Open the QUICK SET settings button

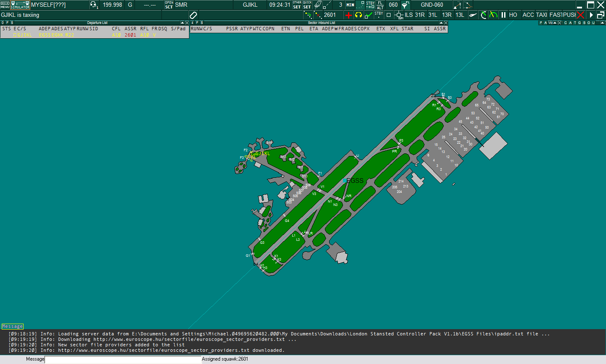[307, 5]
